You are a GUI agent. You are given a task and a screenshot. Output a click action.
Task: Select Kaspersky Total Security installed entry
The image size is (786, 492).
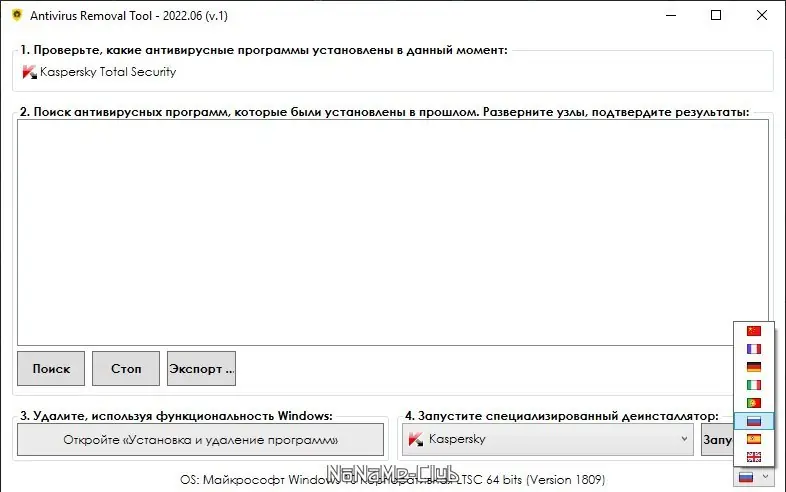99,72
